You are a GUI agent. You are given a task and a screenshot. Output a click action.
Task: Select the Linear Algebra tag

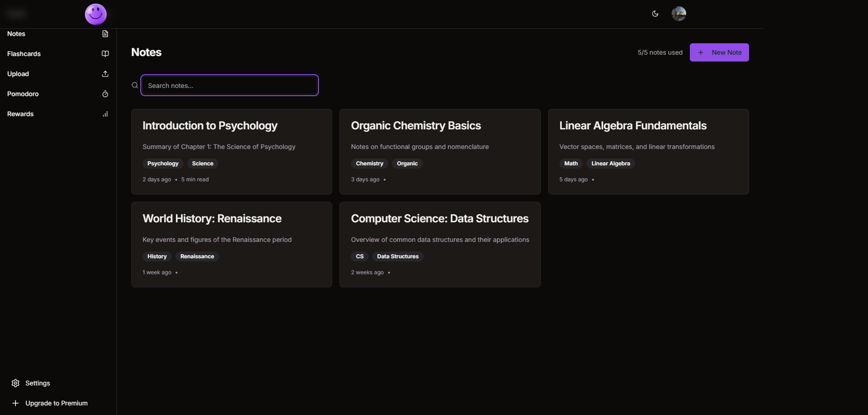pos(611,164)
